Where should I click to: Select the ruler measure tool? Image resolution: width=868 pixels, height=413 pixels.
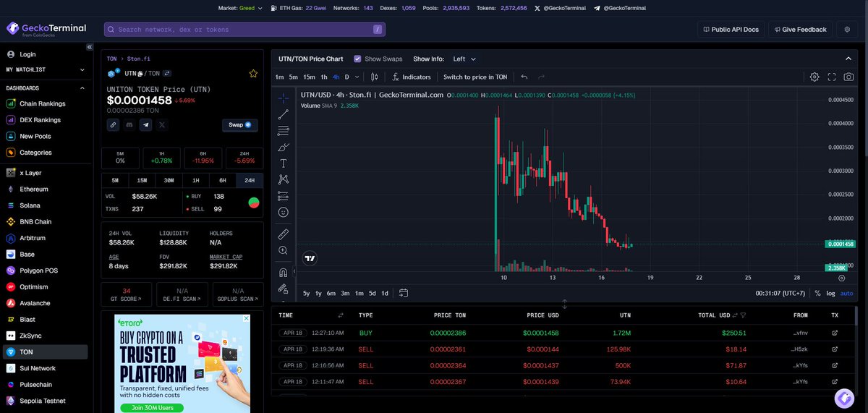tap(284, 234)
